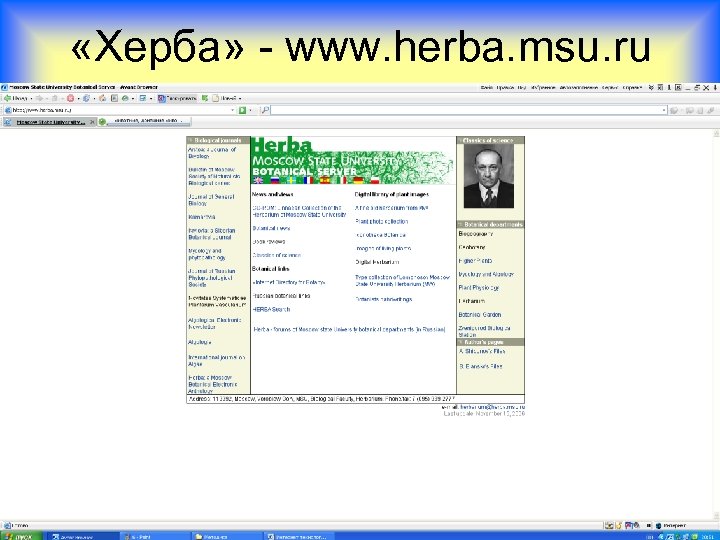Open the Paint taskbar button

point(154,536)
